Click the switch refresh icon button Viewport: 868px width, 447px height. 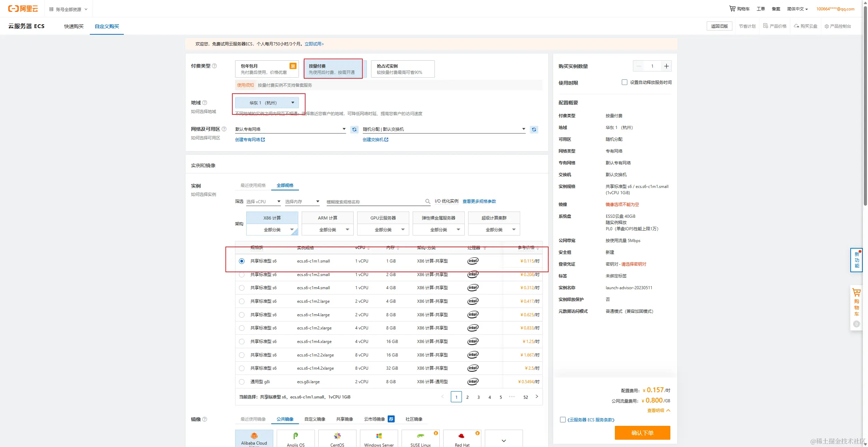(534, 130)
